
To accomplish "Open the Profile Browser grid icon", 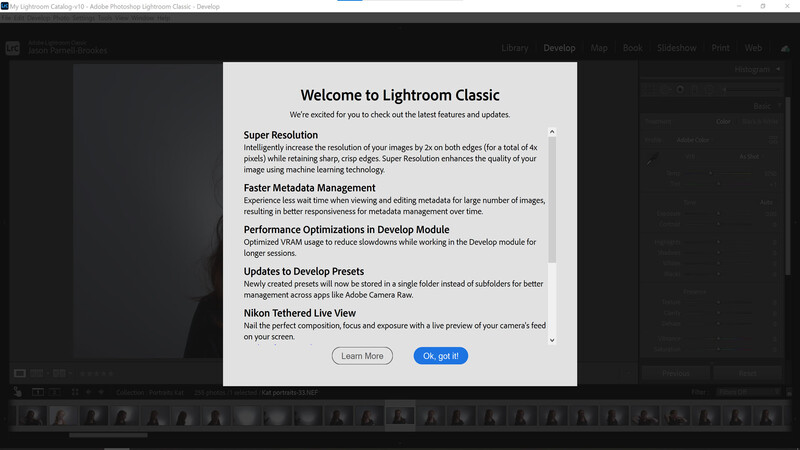I will pos(773,140).
